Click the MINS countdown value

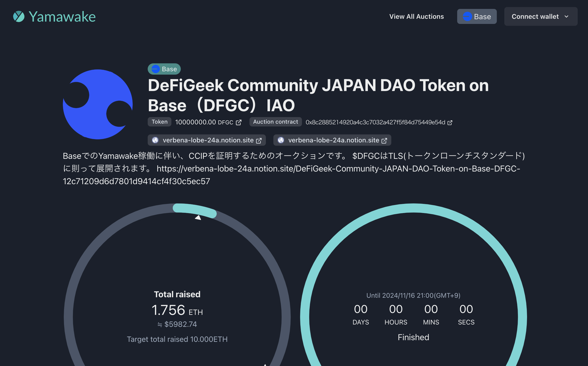tap(431, 309)
